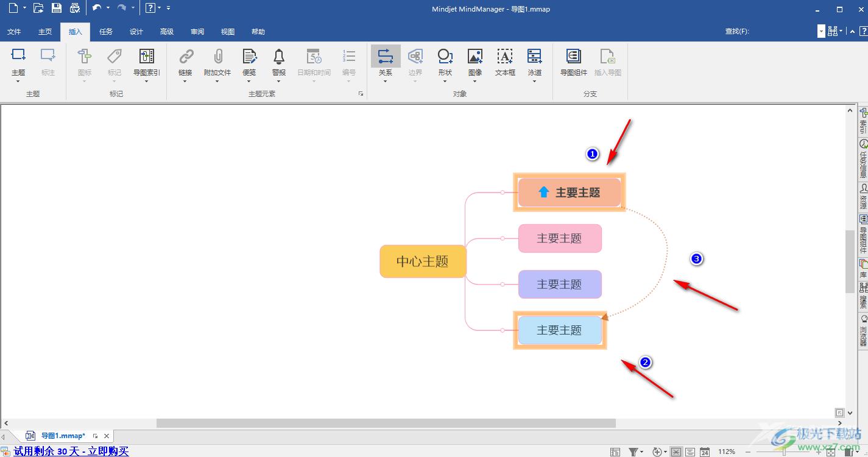The image size is (868, 457).
Task: Open the 资源 side panel tab
Action: (x=863, y=196)
